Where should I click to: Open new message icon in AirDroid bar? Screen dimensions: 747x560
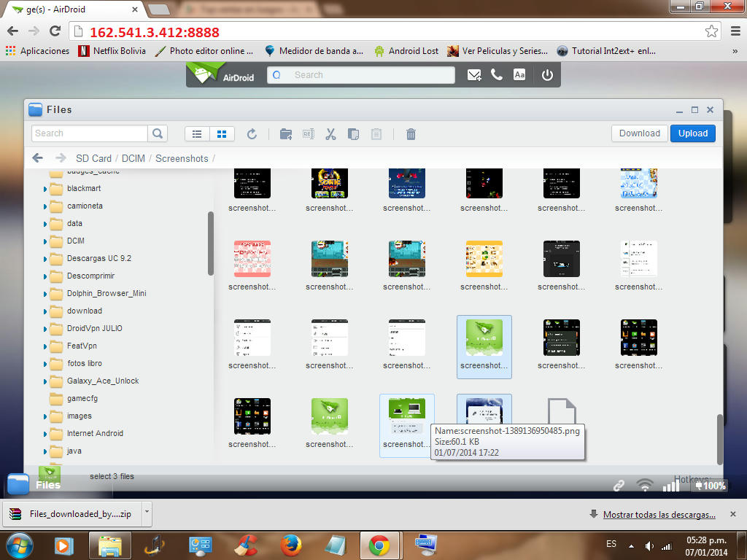pyautogui.click(x=474, y=75)
